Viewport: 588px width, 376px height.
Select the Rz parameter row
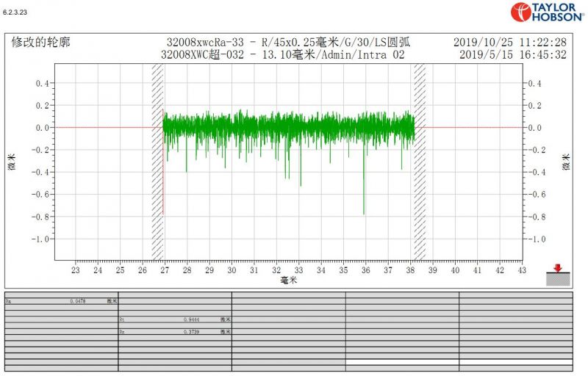point(175,333)
